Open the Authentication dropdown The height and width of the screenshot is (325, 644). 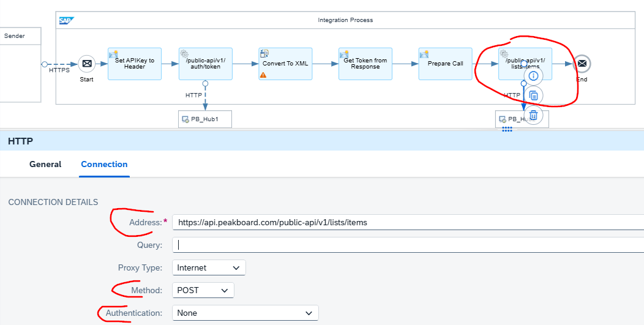(245, 313)
